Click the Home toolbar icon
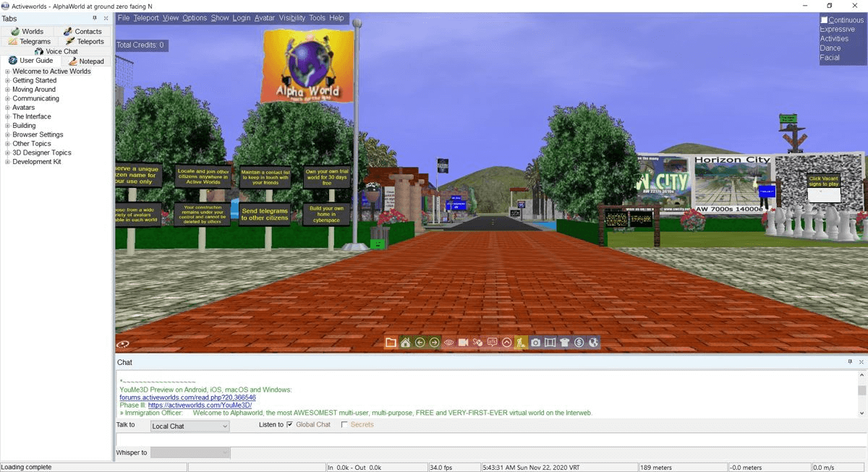Image resolution: width=868 pixels, height=472 pixels. click(405, 343)
